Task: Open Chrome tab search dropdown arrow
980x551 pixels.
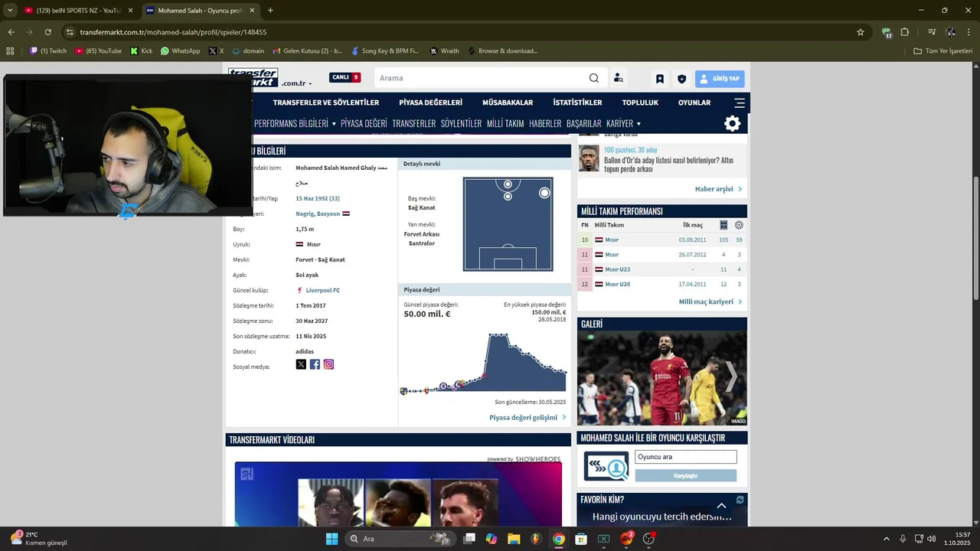Action: click(x=10, y=10)
